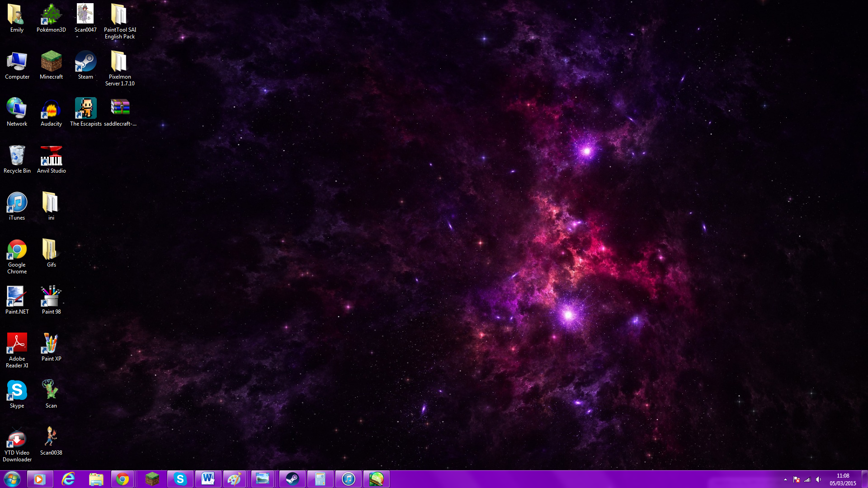The width and height of the screenshot is (868, 488).
Task: Launch Paint XP shortcut
Action: pos(51,347)
